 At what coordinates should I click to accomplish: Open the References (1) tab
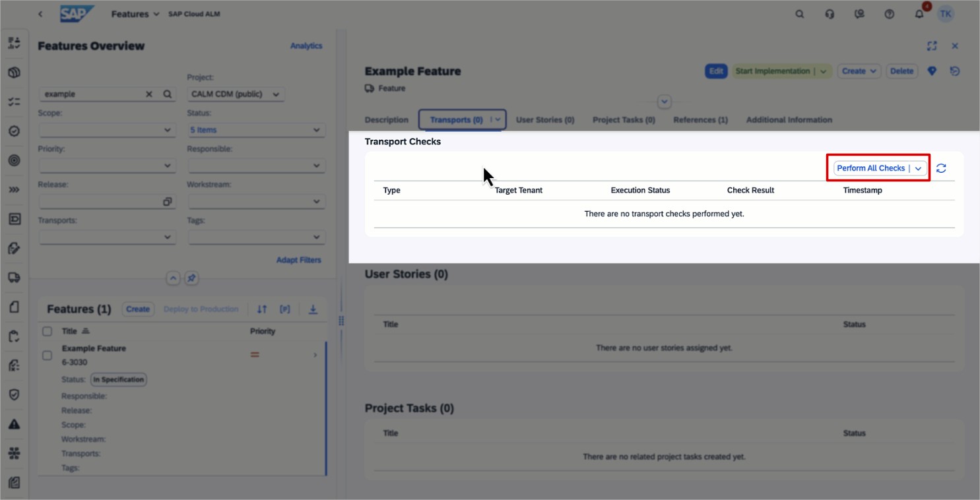[700, 120]
